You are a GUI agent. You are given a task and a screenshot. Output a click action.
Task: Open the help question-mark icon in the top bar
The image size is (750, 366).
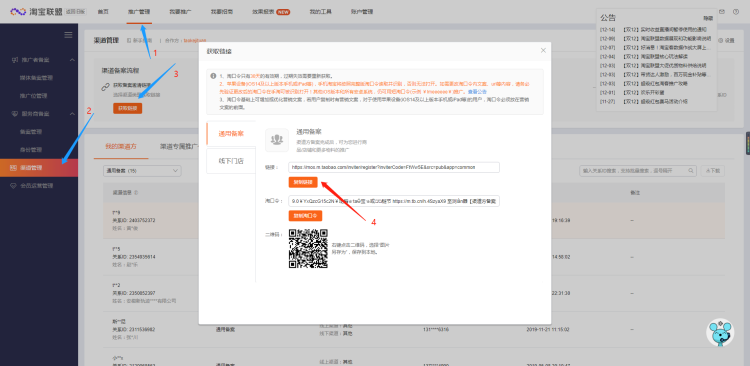click(x=736, y=11)
